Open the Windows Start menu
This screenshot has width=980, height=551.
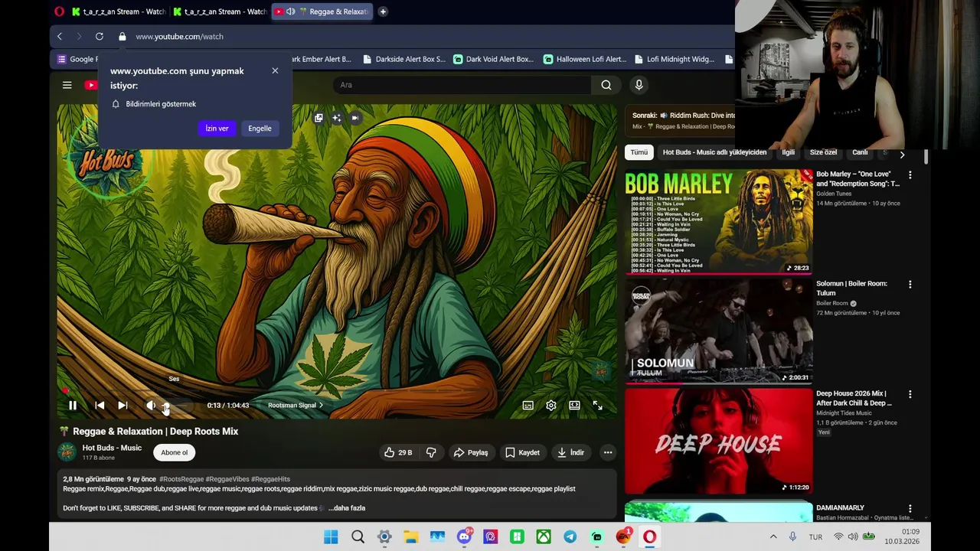pos(331,537)
